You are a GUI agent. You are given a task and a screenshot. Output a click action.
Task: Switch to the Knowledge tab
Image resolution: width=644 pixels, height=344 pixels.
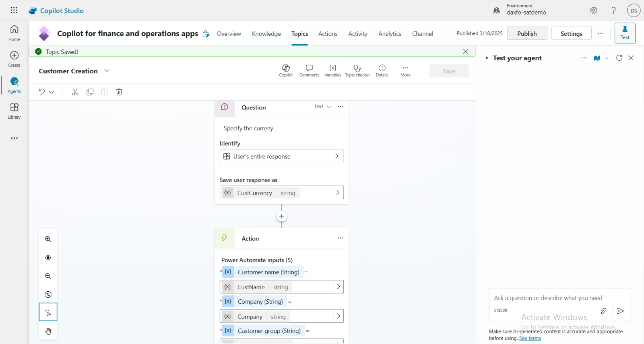point(266,34)
